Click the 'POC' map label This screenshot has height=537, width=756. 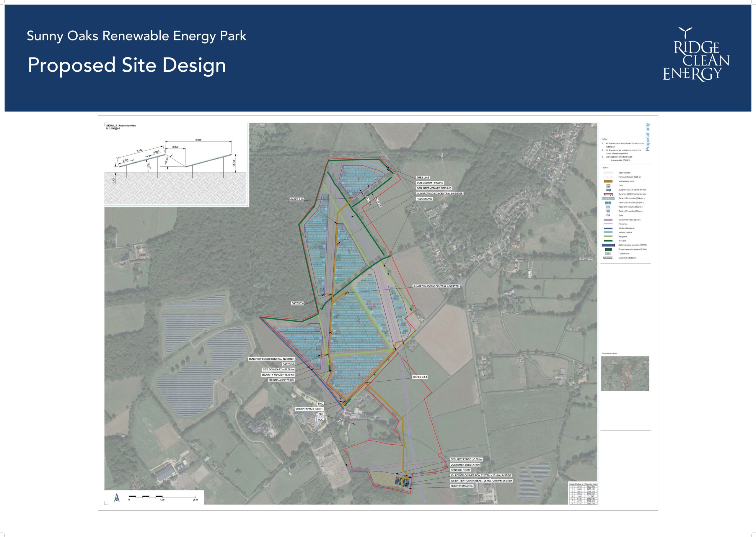pos(321,420)
